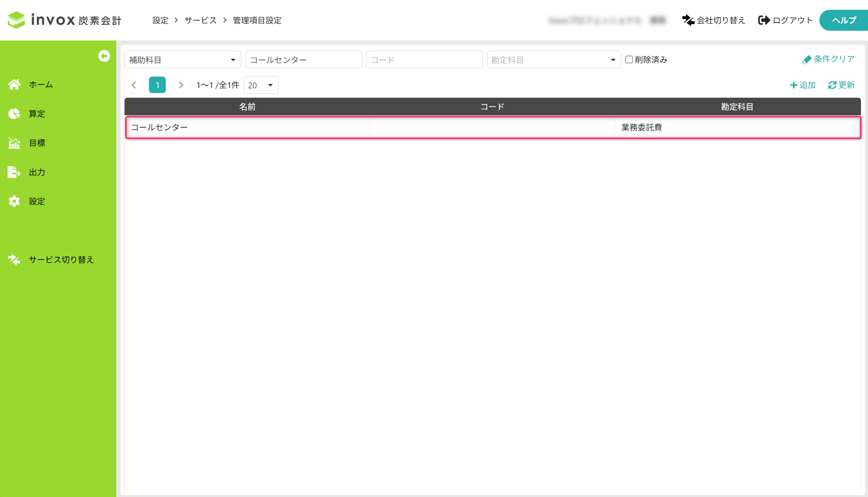The image size is (868, 497).
Task: Click the 条件クリア link
Action: pyautogui.click(x=828, y=59)
